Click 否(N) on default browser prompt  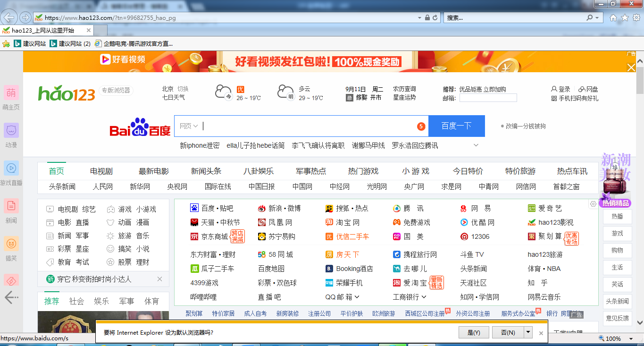pyautogui.click(x=508, y=332)
